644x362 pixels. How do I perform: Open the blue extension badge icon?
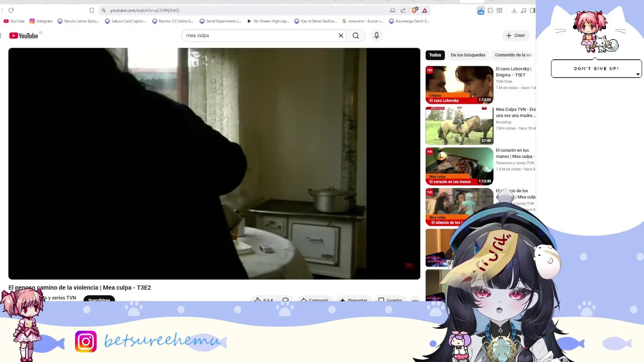pyautogui.click(x=481, y=10)
